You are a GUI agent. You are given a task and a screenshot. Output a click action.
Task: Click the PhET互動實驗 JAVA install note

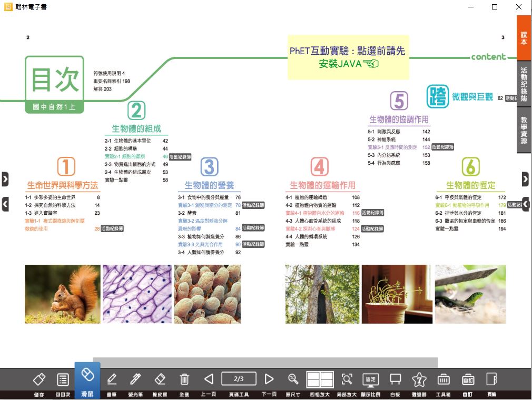349,57
